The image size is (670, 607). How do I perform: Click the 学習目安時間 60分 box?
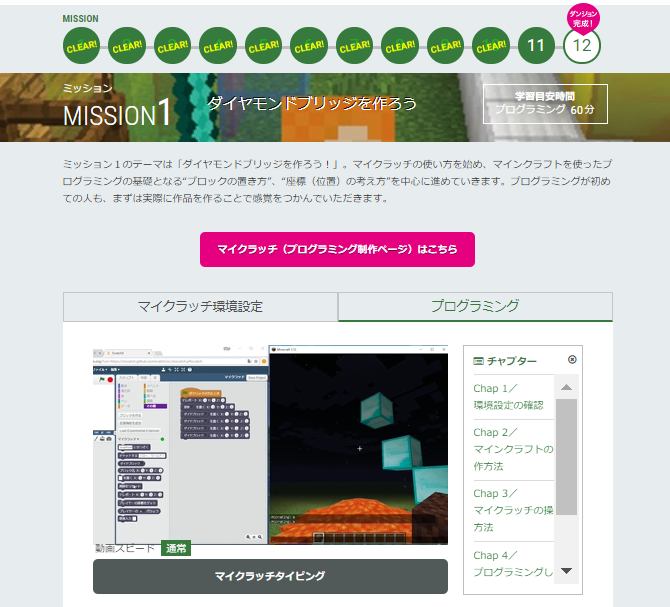[x=545, y=104]
